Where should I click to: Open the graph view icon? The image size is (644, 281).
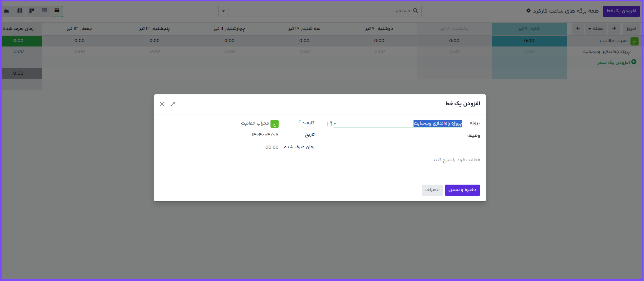coord(6,11)
